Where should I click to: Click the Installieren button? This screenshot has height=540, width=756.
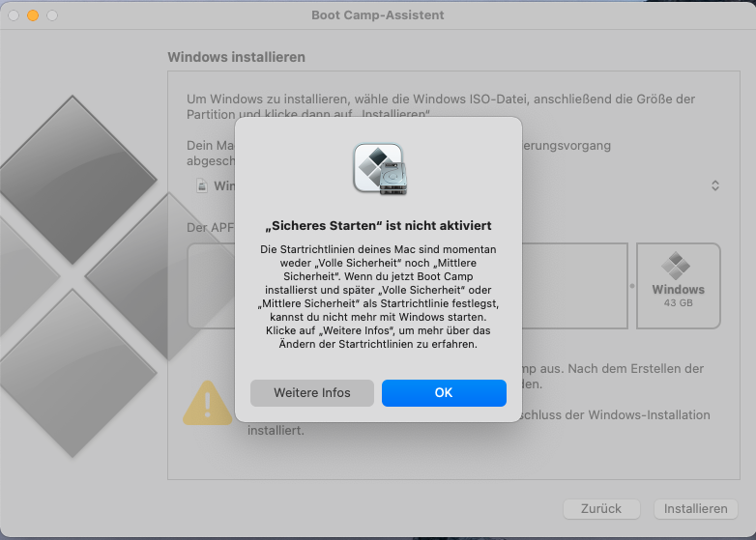click(695, 509)
